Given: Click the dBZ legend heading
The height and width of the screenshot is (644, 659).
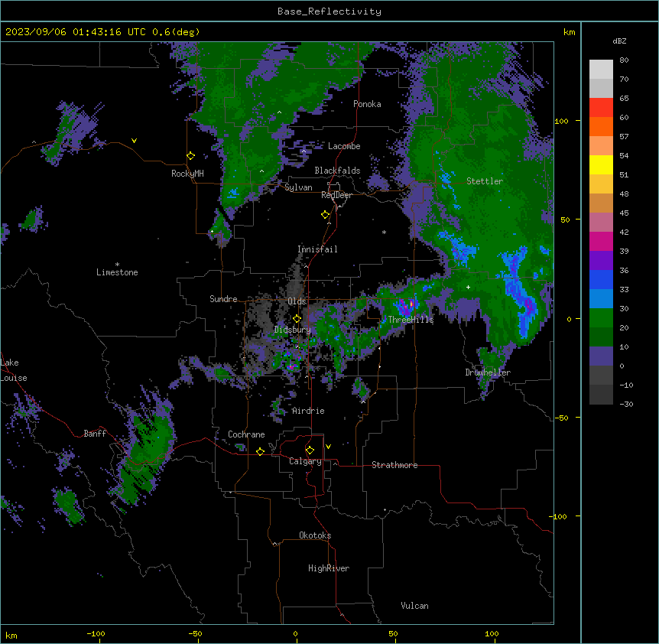Looking at the screenshot, I should 619,41.
